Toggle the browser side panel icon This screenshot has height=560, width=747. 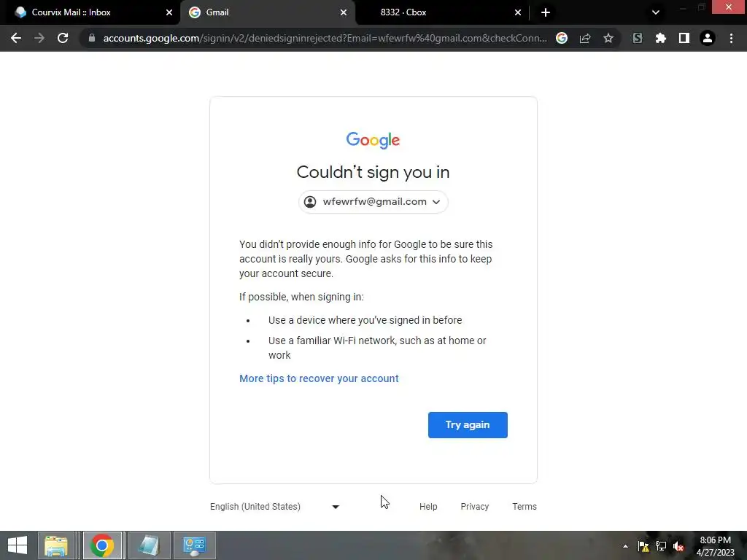point(684,38)
